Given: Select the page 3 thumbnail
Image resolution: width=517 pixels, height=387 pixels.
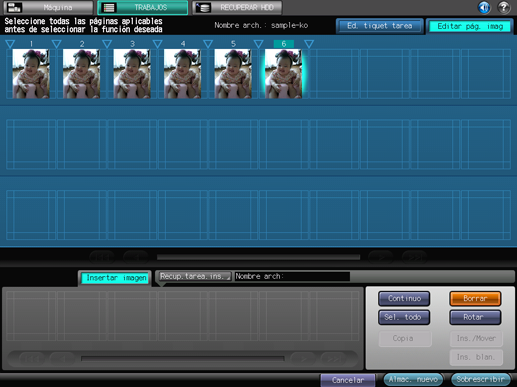Looking at the screenshot, I should click(132, 74).
